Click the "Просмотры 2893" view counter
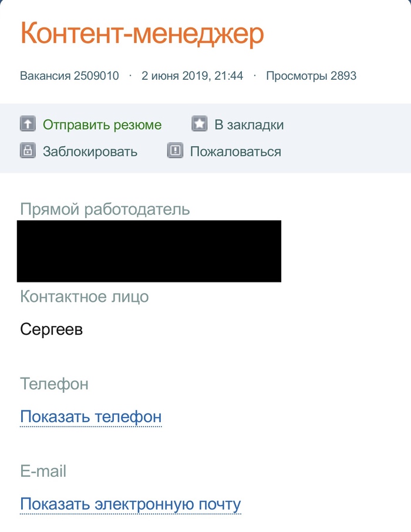 311,76
